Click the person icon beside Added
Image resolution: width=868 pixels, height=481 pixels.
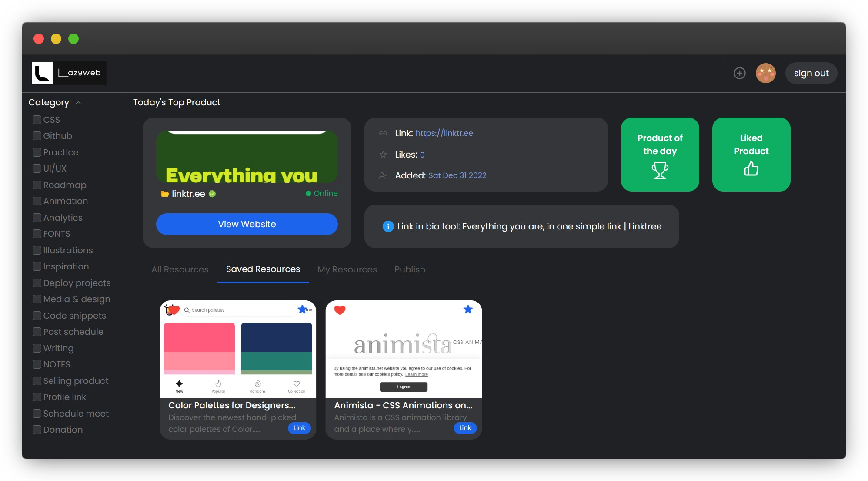coord(383,175)
